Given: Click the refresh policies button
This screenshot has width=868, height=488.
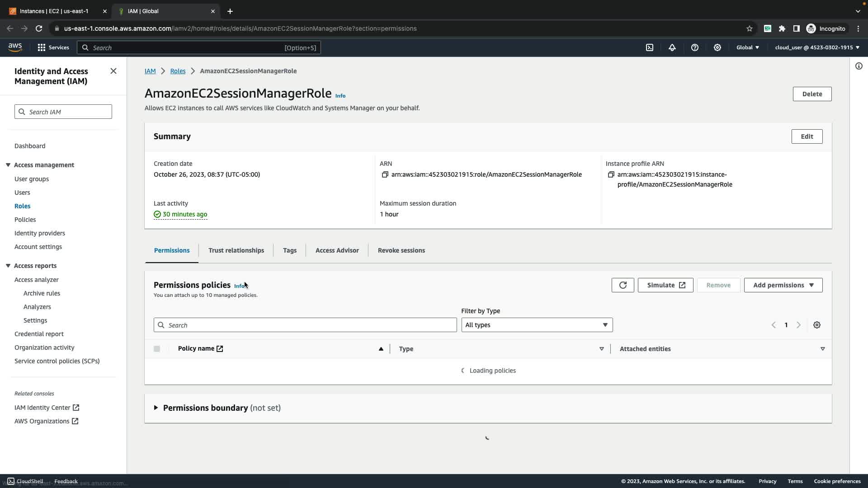Looking at the screenshot, I should 623,285.
